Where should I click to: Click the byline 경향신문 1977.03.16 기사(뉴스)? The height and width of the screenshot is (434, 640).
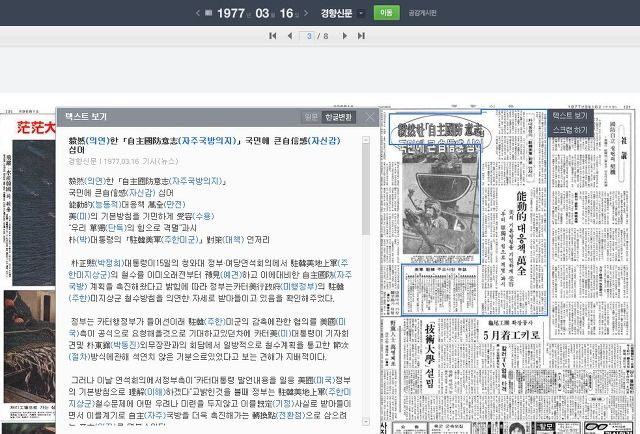pos(123,161)
